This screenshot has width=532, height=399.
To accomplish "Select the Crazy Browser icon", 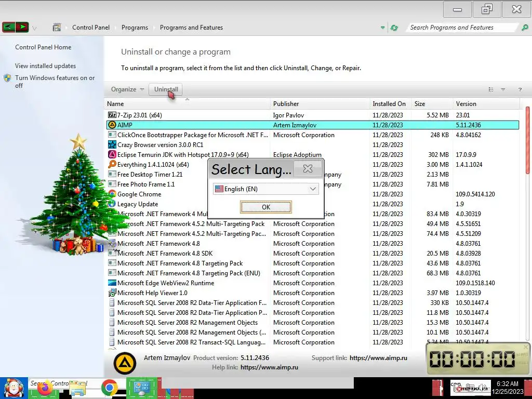I will [112, 144].
